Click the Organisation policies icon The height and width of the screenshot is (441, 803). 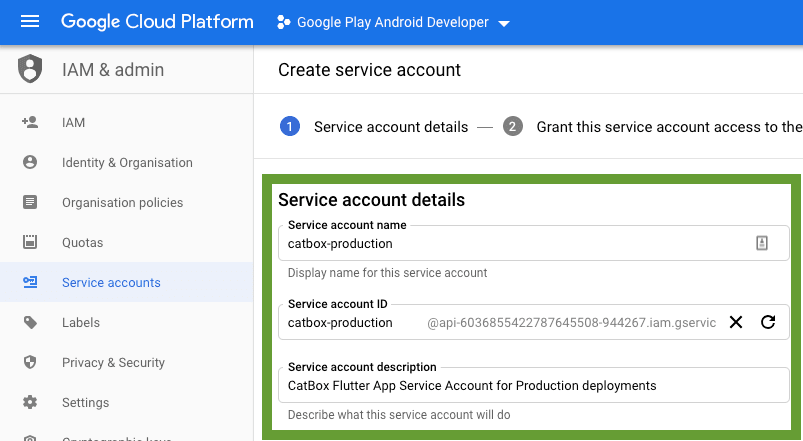(x=30, y=202)
